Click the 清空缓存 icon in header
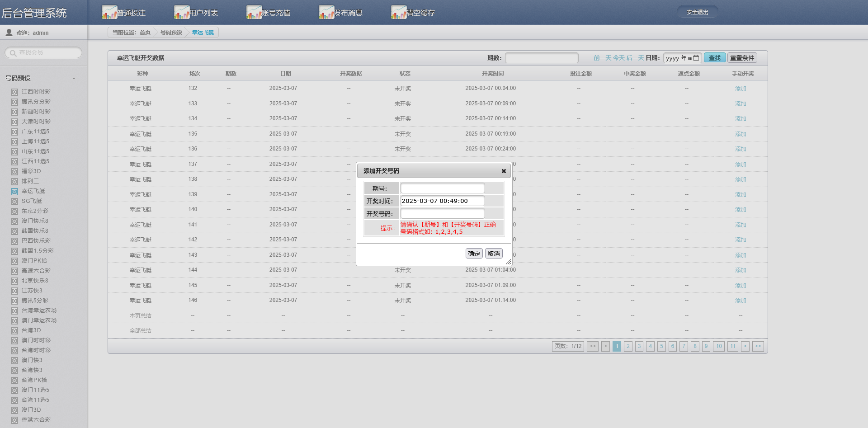This screenshot has height=428, width=868. tap(399, 12)
